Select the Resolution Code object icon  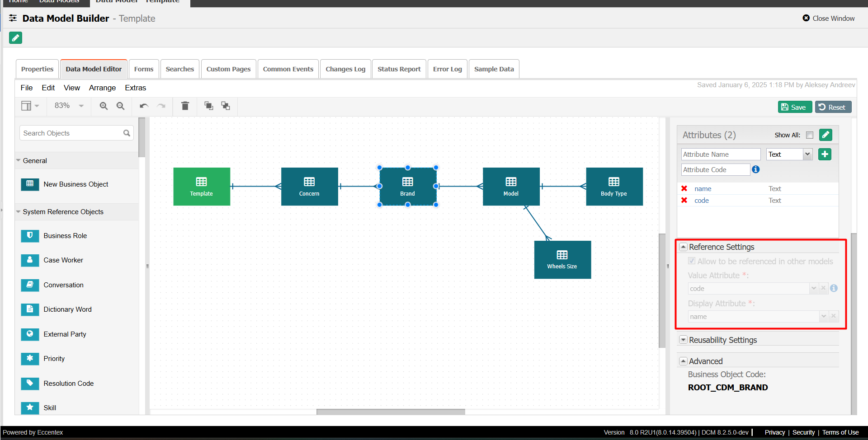coord(30,383)
